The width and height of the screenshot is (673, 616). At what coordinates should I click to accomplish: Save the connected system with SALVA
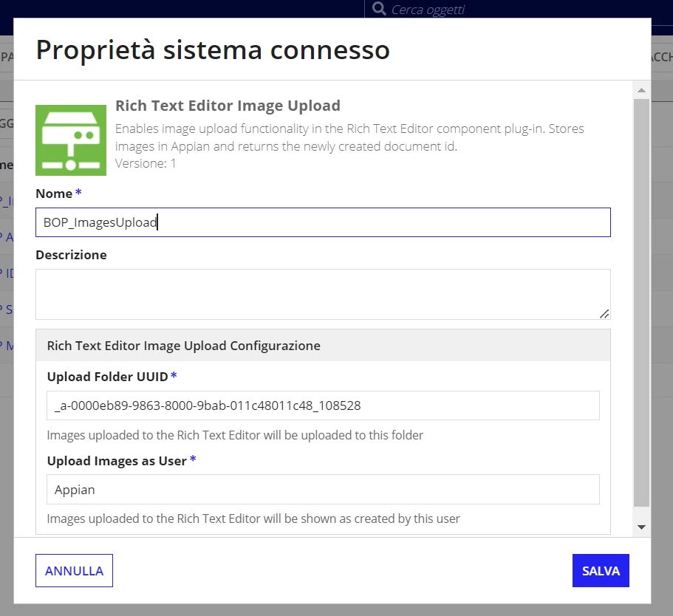coord(601,570)
